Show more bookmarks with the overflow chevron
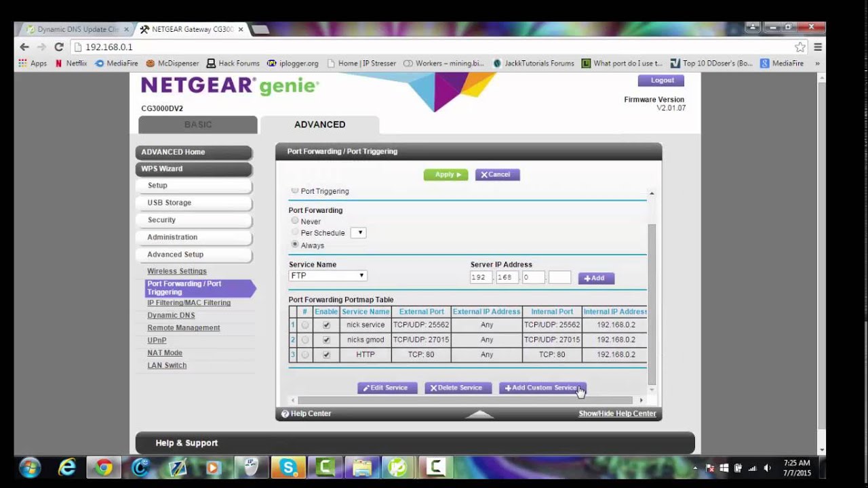Screen dimensions: 868x488 click(817, 63)
